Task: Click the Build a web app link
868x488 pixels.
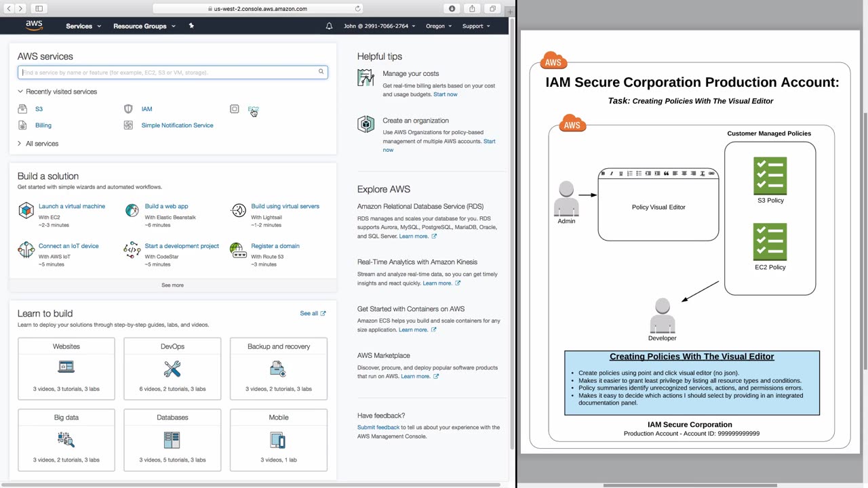Action: pyautogui.click(x=166, y=206)
